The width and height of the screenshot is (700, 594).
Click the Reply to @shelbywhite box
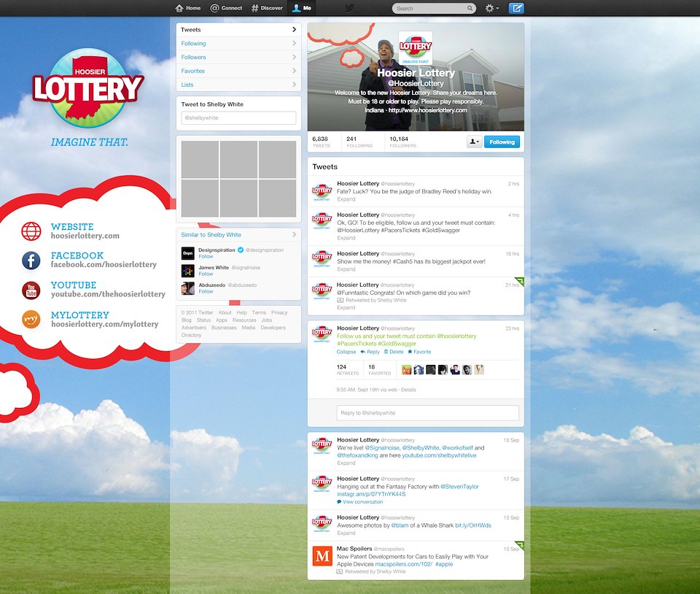(x=428, y=413)
